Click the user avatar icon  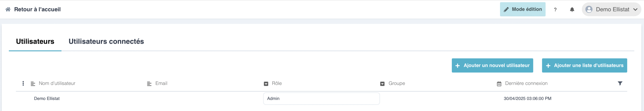[589, 9]
